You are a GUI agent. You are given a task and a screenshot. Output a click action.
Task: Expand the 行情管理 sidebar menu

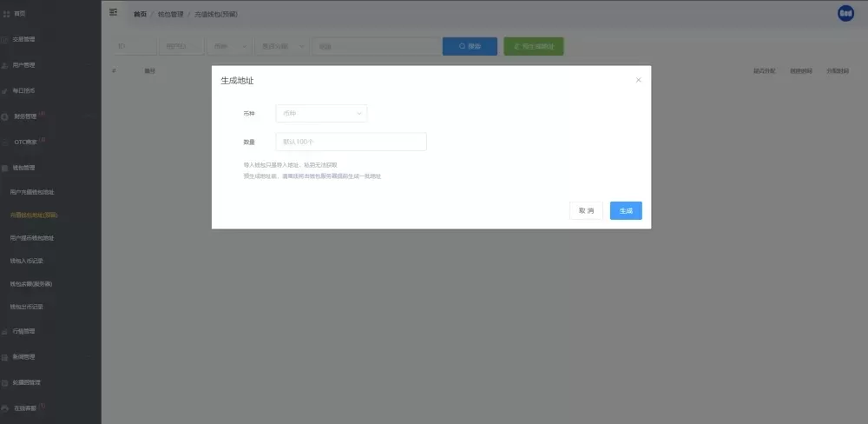[x=24, y=331]
